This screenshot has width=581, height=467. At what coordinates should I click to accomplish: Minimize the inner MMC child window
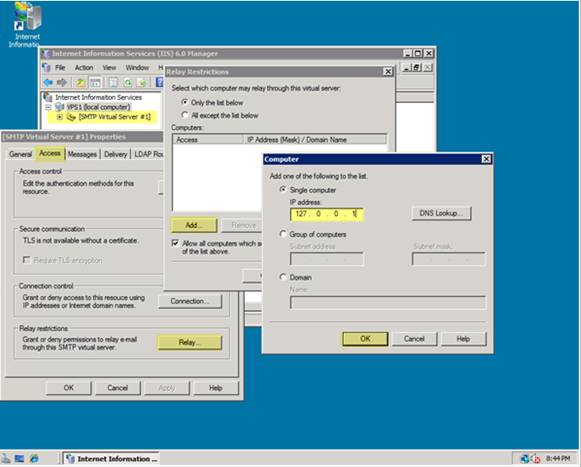[407, 67]
